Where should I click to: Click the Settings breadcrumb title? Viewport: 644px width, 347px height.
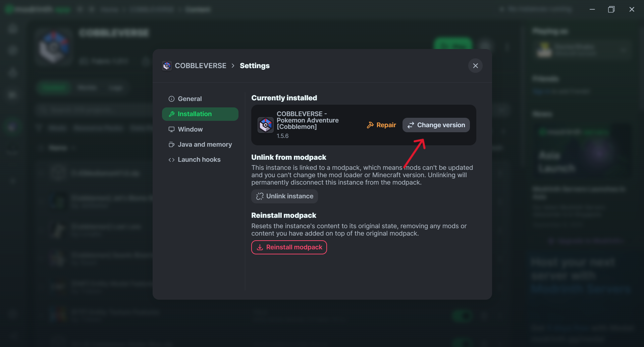(x=255, y=66)
